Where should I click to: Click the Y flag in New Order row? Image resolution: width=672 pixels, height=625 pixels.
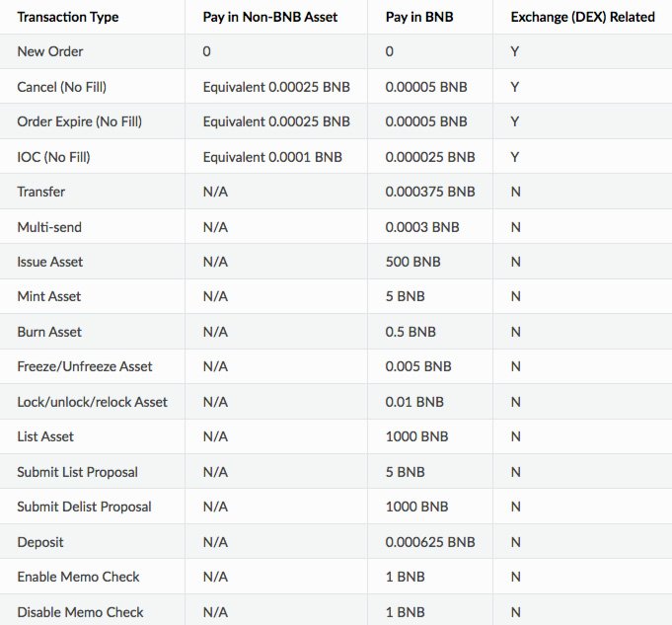515,51
